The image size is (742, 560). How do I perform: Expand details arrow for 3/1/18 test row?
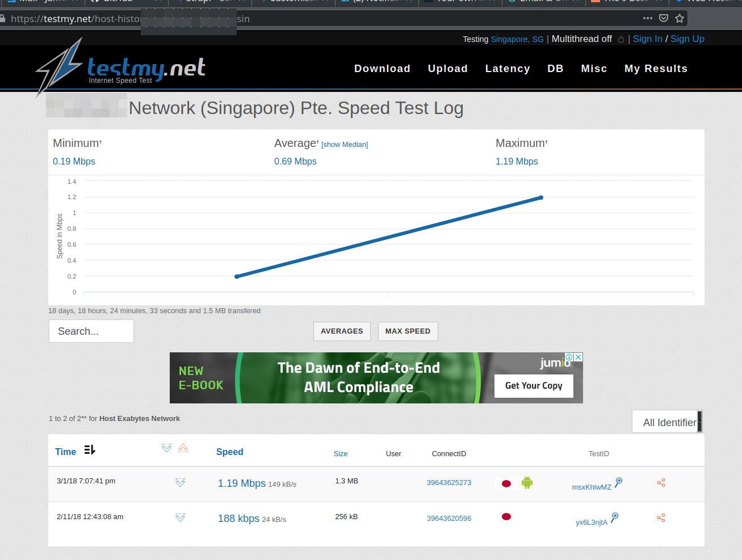tap(180, 483)
